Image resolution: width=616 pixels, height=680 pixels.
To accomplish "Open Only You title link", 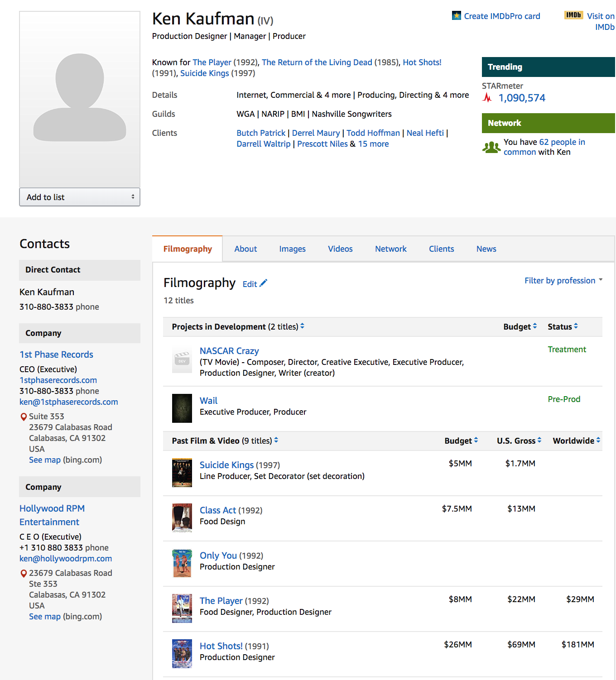I will click(x=218, y=555).
